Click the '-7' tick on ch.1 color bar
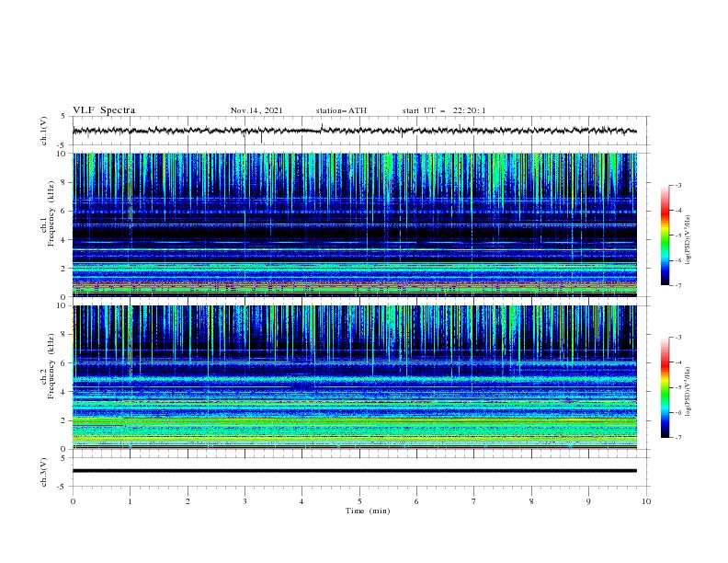728x563 pixels. (678, 286)
